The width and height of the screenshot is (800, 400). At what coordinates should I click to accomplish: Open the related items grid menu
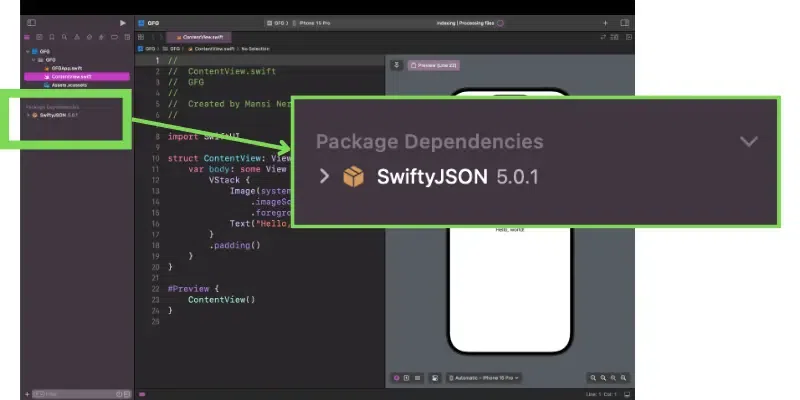141,37
